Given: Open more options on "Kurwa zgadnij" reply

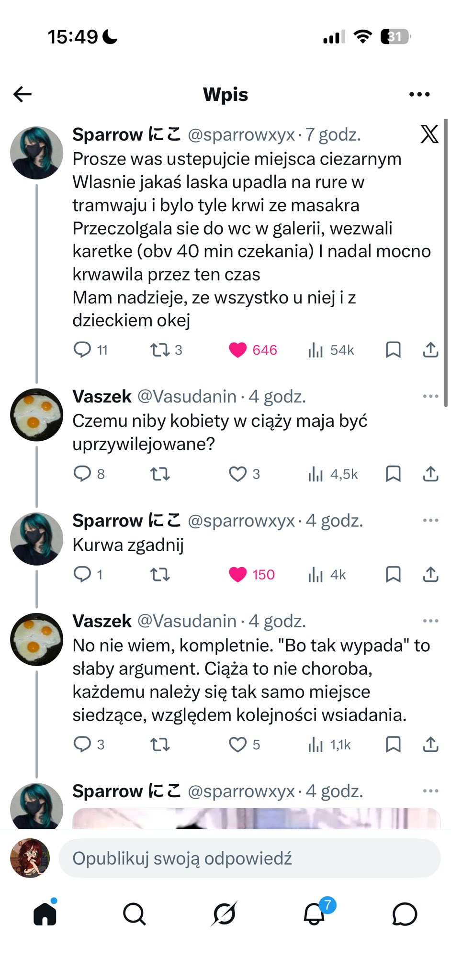Looking at the screenshot, I should click(x=430, y=521).
